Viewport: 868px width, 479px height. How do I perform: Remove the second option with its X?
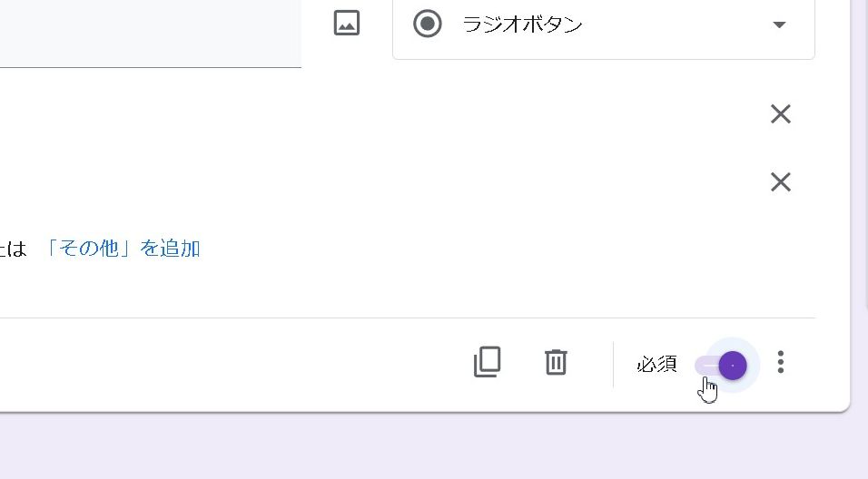780,182
